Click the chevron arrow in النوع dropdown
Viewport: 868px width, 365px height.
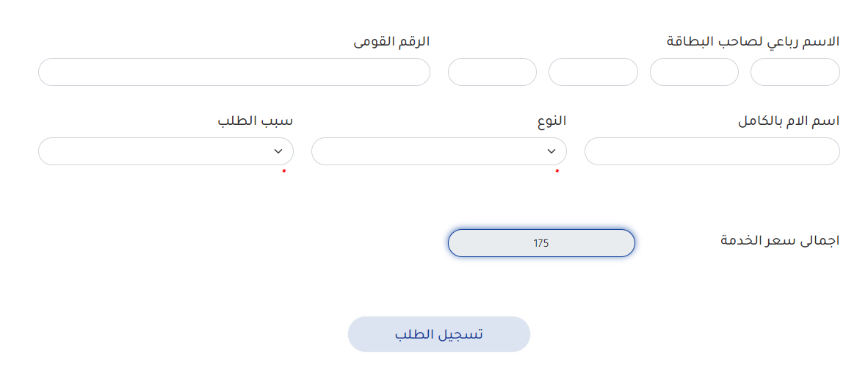click(x=551, y=151)
